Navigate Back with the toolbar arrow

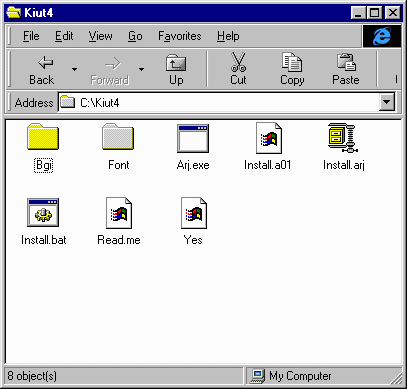tap(42, 69)
